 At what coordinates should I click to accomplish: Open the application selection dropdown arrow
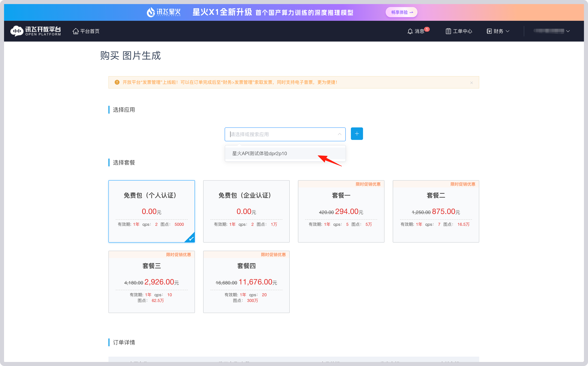(340, 134)
